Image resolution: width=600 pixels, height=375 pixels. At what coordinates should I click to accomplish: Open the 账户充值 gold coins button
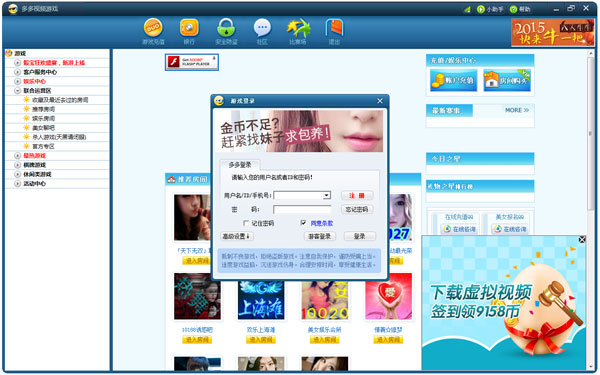453,80
